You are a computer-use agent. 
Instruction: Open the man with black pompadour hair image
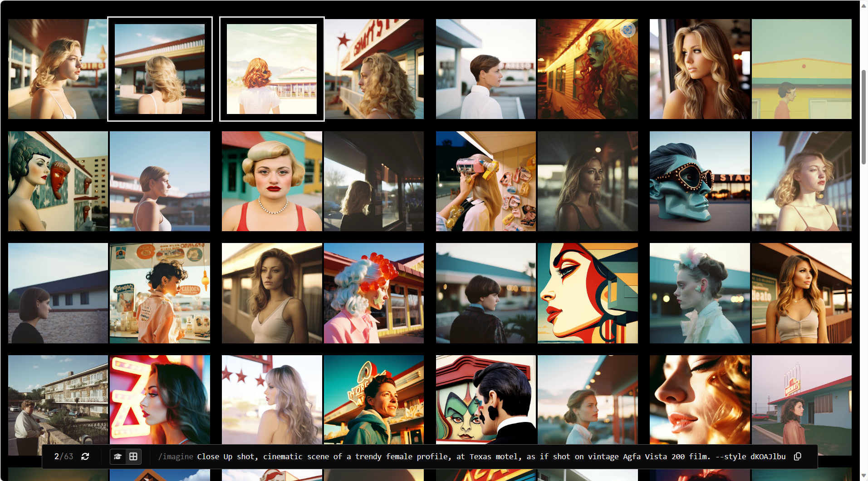coord(485,400)
